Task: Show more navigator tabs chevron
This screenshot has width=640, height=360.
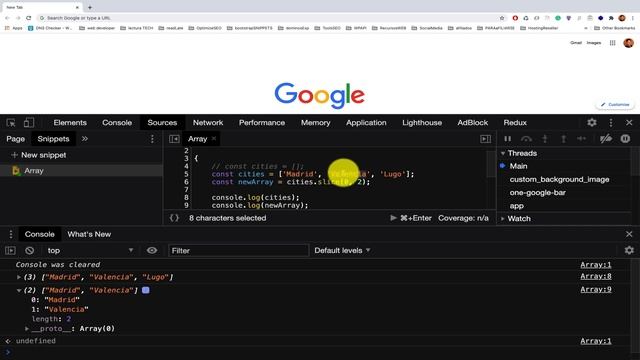Action: point(84,139)
